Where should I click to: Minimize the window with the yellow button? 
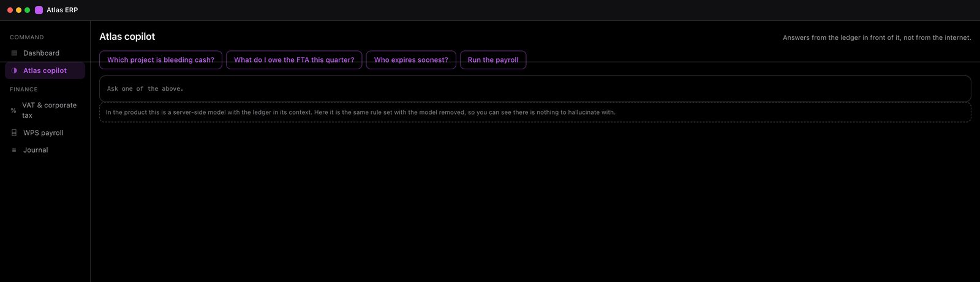18,10
